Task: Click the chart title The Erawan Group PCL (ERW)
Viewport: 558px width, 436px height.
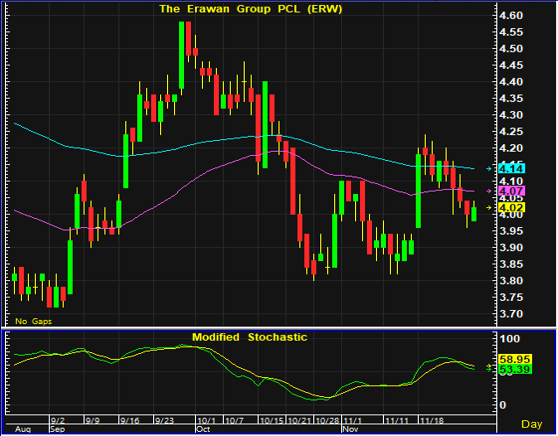Action: (251, 9)
